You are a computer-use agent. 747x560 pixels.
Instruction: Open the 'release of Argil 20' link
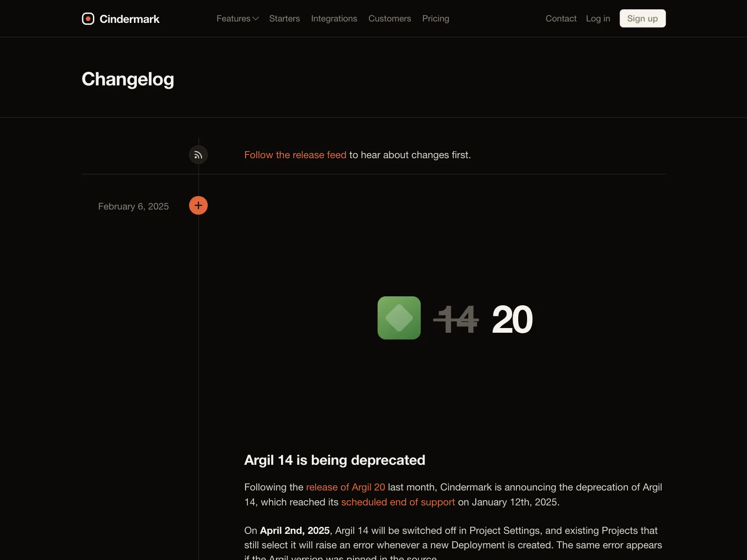345,487
